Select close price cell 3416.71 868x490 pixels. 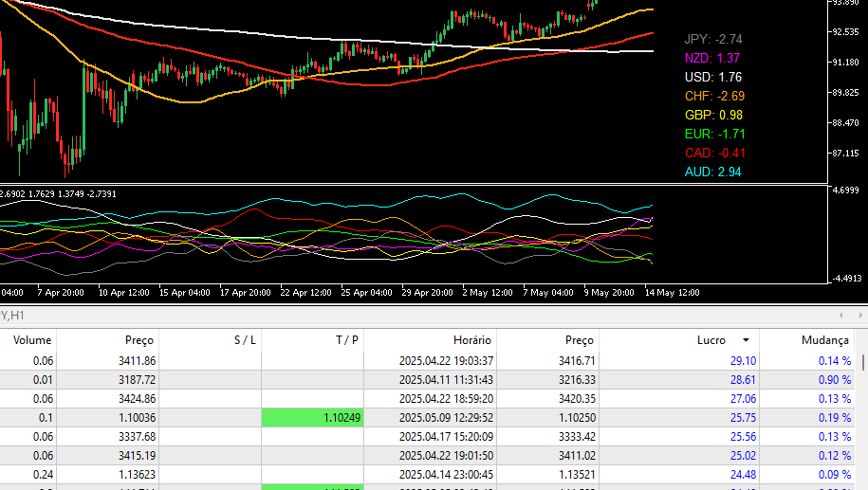click(x=577, y=360)
